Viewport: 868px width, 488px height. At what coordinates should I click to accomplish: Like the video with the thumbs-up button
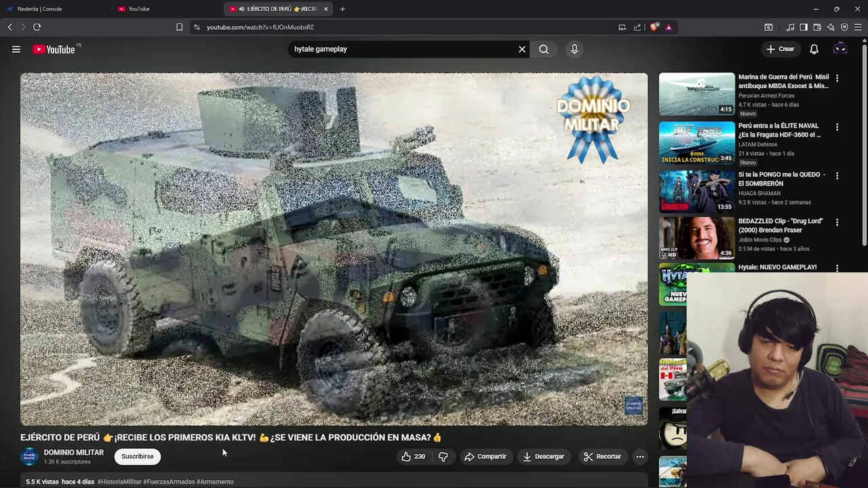tap(414, 457)
